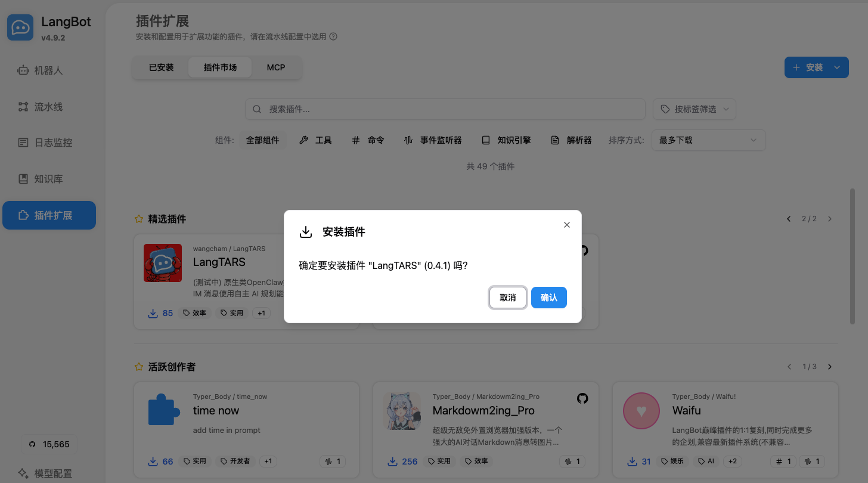Viewport: 868px width, 483px height.
Task: Open the 流水线 section in sidebar
Action: point(49,106)
